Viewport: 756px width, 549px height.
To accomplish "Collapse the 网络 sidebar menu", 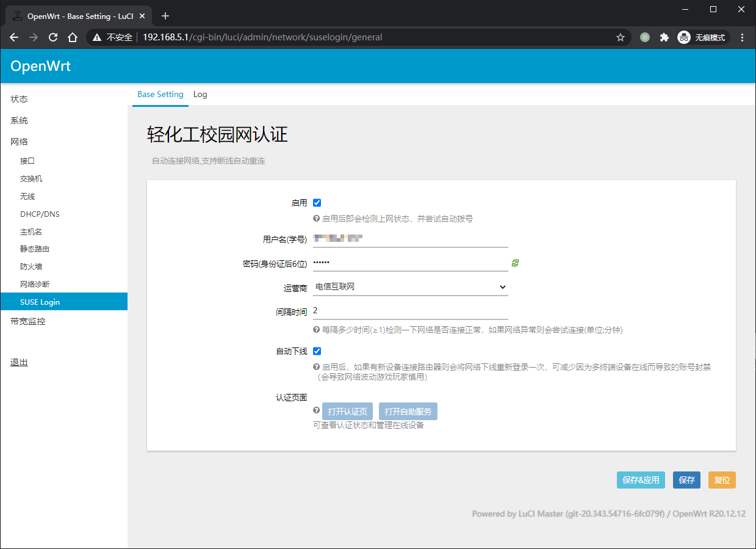I will pos(19,142).
